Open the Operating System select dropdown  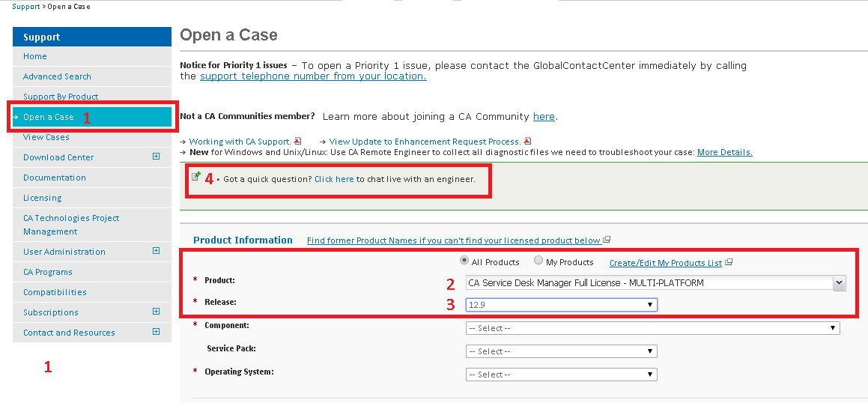click(x=562, y=375)
